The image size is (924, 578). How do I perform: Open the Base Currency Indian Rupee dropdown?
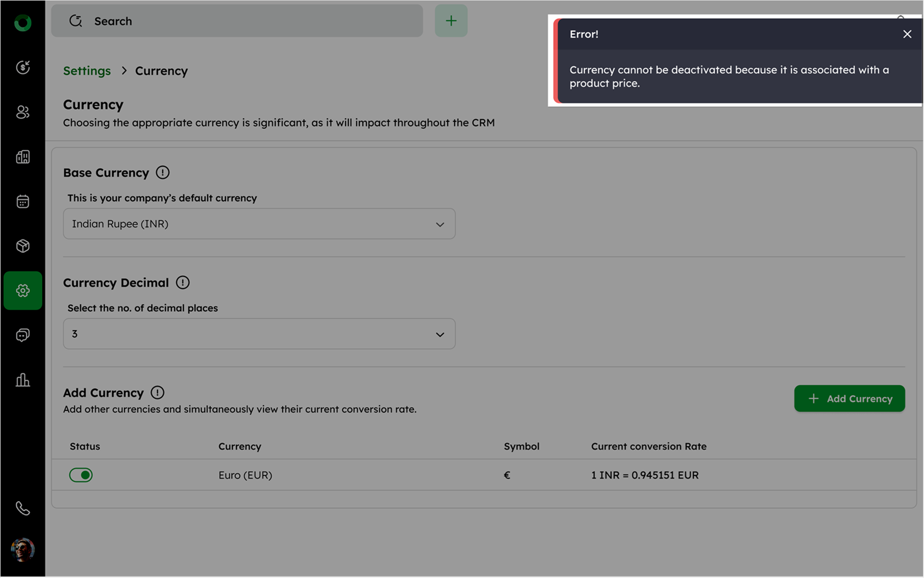pyautogui.click(x=259, y=224)
